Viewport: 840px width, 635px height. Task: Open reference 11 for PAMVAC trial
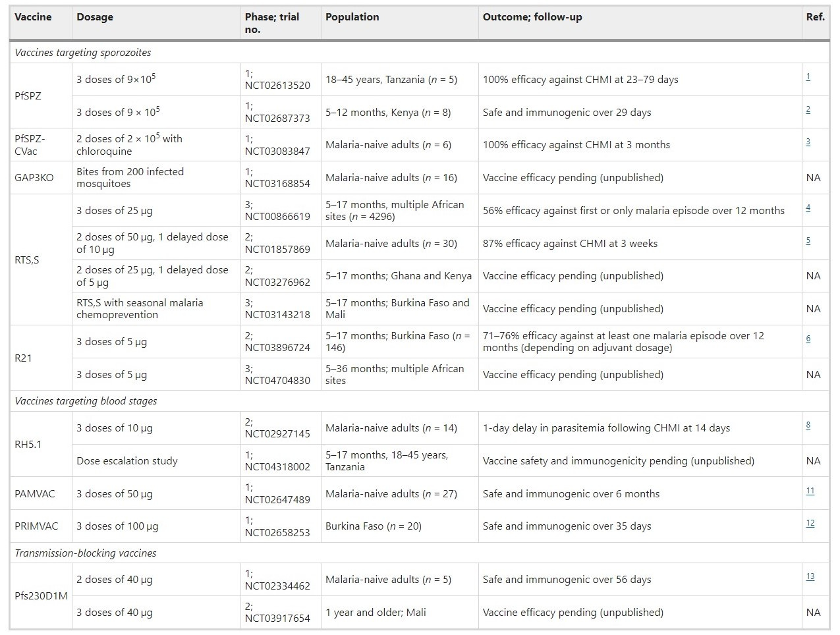coord(810,491)
